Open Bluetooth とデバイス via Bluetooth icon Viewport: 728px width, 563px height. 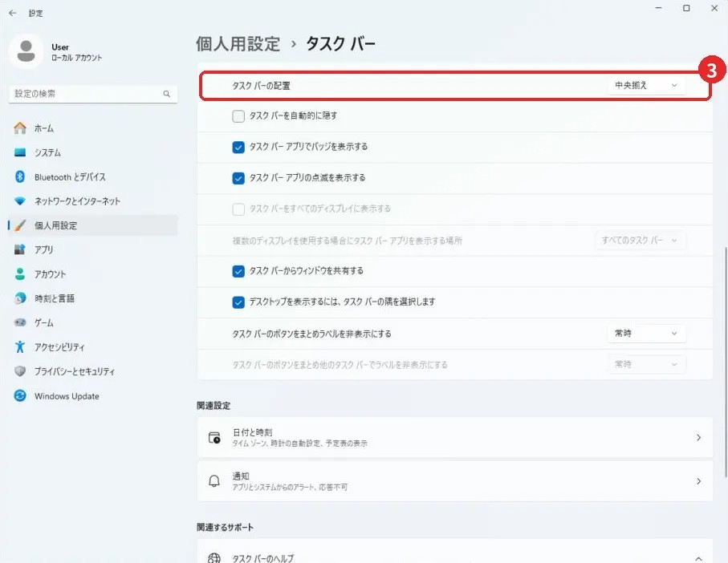click(x=20, y=176)
